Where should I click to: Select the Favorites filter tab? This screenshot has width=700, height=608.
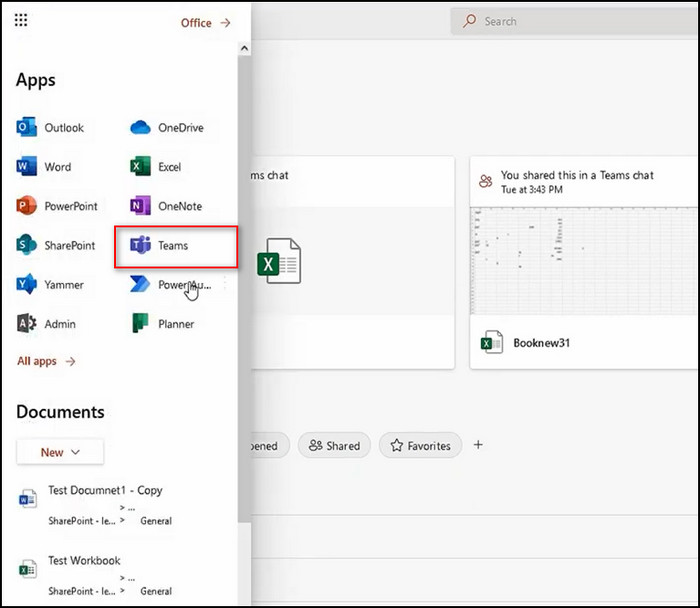click(420, 446)
